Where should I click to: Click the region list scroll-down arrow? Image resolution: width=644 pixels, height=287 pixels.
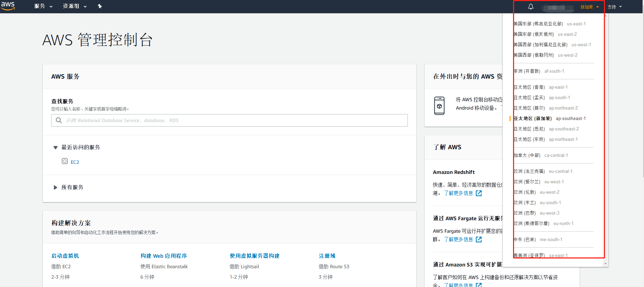[x=606, y=264]
